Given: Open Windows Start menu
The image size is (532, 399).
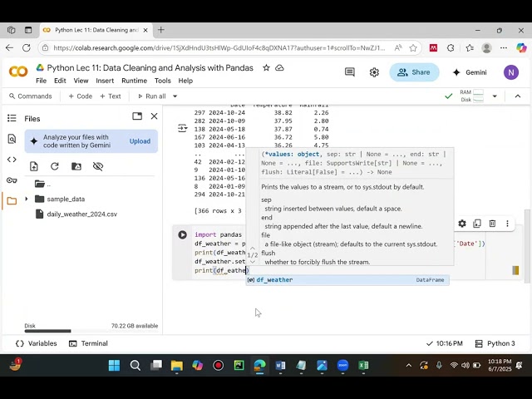Looking at the screenshot, I should pyautogui.click(x=115, y=366).
